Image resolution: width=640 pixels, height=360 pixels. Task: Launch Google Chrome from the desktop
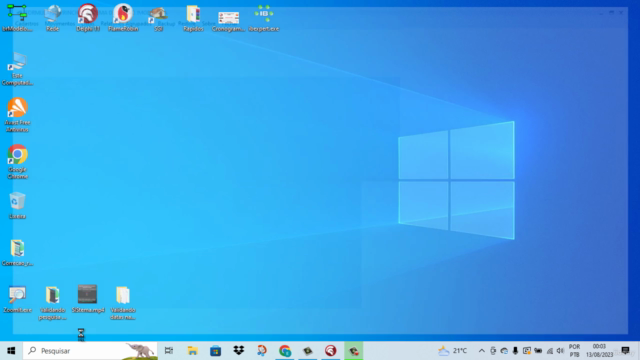[17, 162]
